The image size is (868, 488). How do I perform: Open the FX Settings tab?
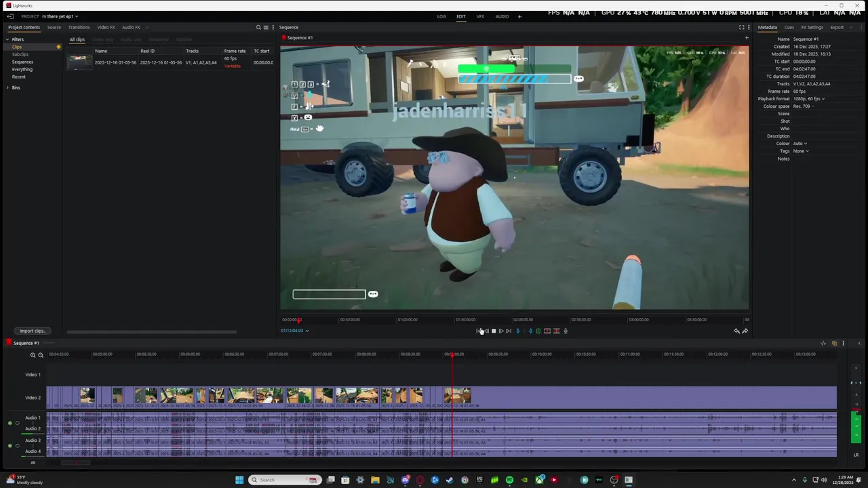[x=812, y=27]
